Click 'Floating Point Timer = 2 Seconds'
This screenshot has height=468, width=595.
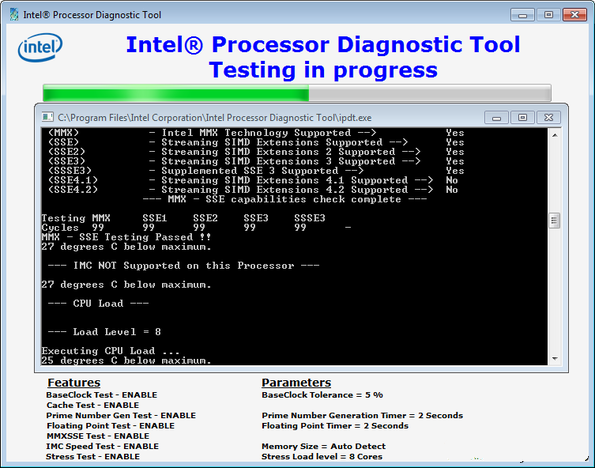[335, 425]
